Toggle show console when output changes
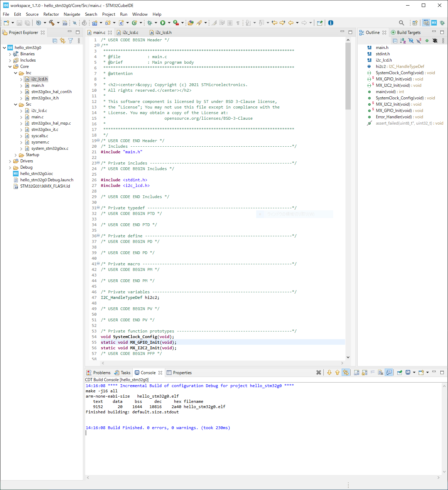Screen dimensions: 448x490 point(389,372)
